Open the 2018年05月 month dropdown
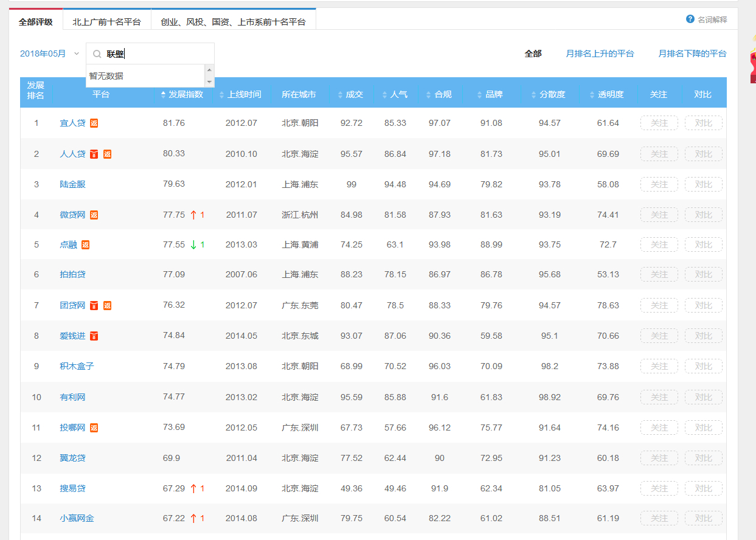This screenshot has height=540, width=756. coord(50,54)
